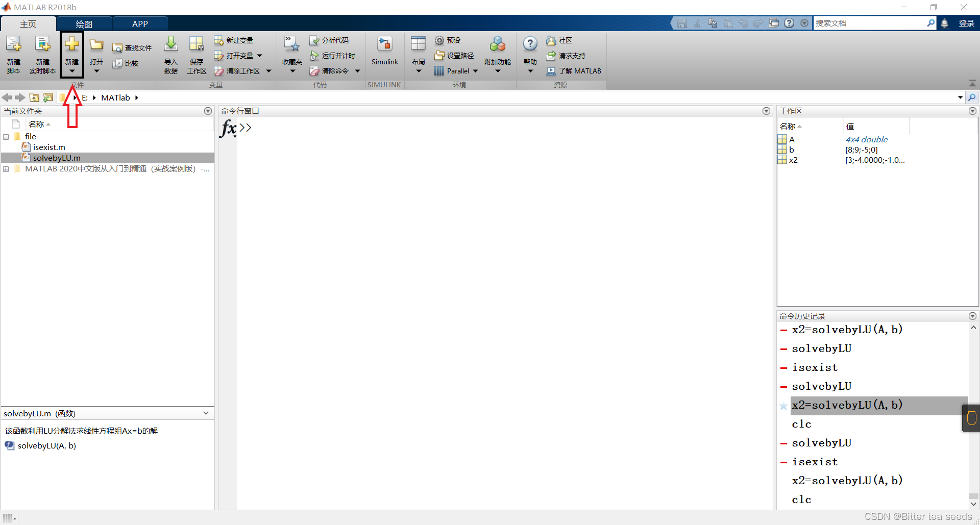Collapse the file folder tree node
The image size is (980, 525).
6,137
